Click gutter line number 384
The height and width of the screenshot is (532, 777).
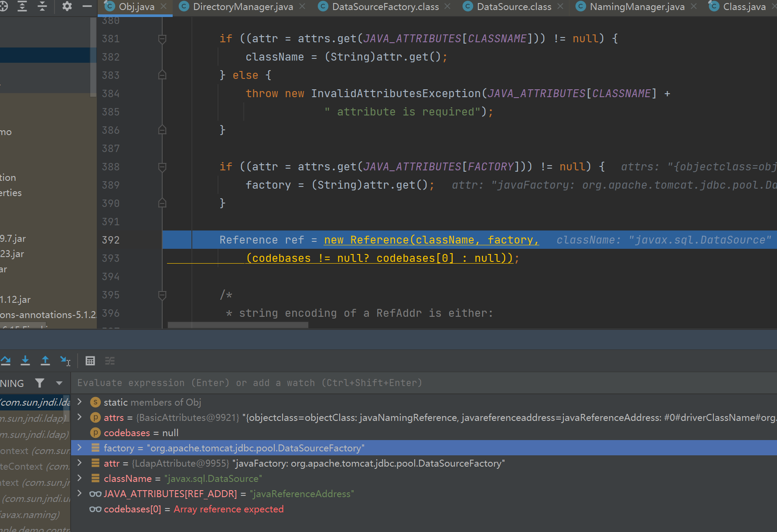tap(111, 94)
